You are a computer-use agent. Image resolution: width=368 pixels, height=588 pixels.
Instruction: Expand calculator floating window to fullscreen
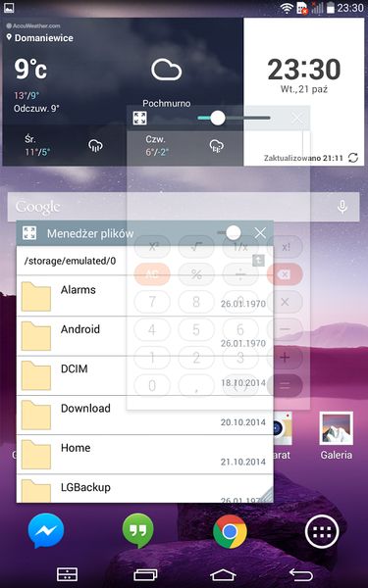pyautogui.click(x=139, y=119)
